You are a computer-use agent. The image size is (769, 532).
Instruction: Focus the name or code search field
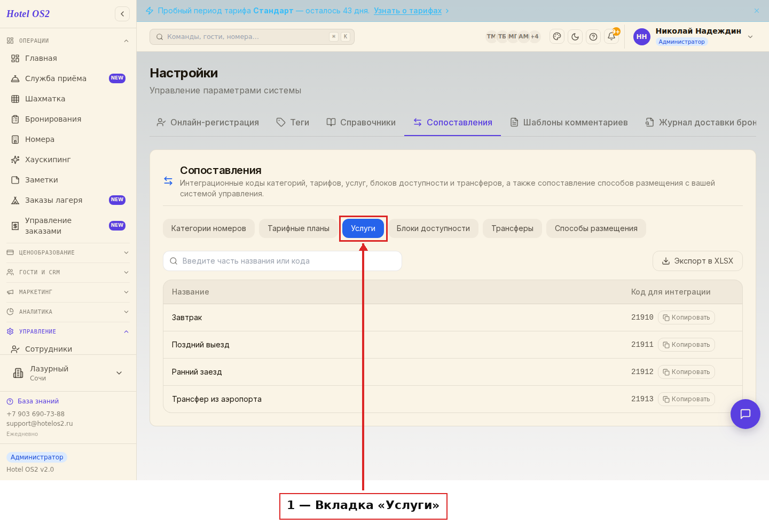point(283,261)
